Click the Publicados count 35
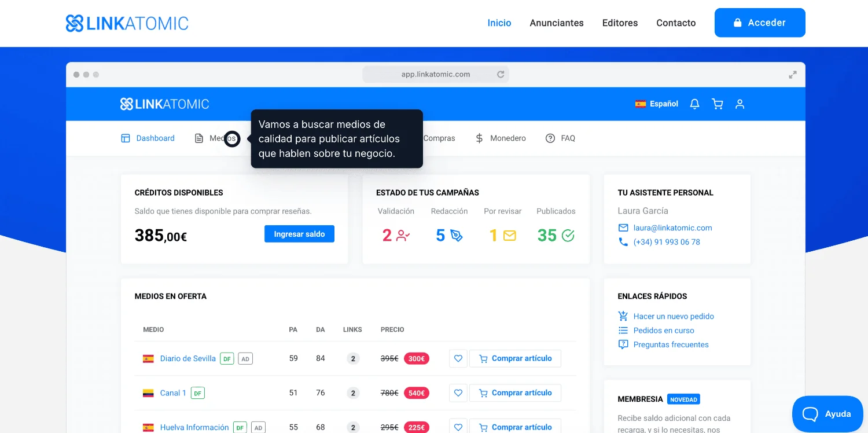 point(547,236)
